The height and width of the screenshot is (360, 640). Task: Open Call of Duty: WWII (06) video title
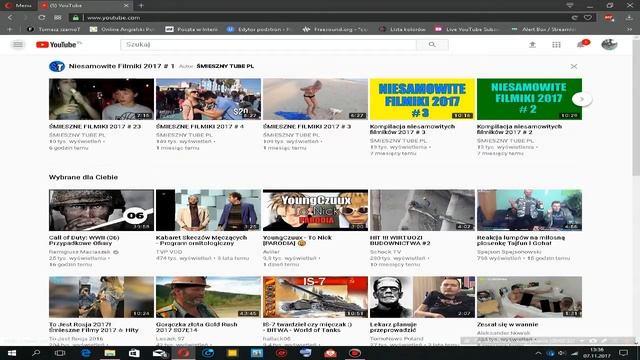point(84,240)
